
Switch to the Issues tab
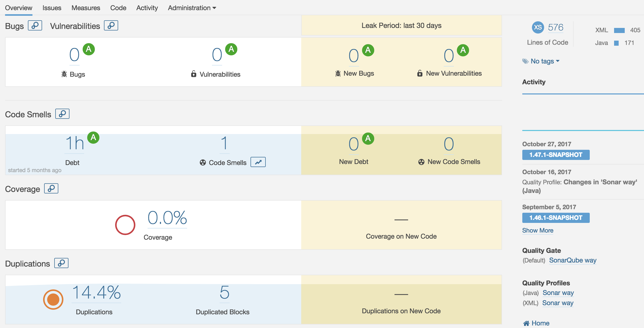coord(52,8)
